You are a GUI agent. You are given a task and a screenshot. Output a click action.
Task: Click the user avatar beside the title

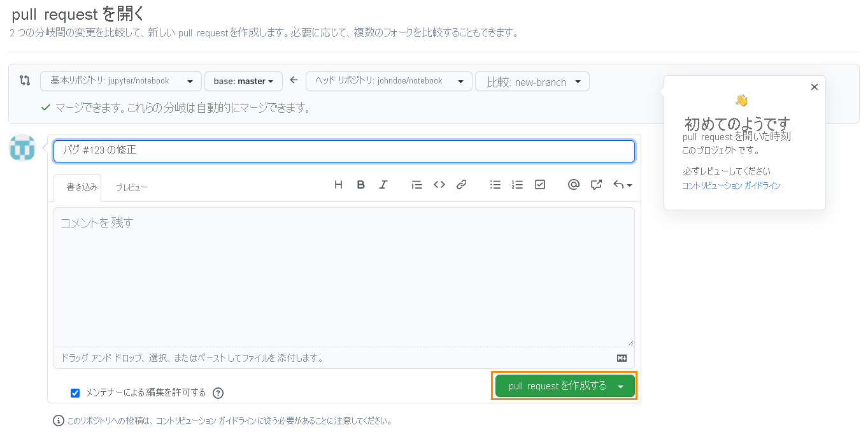[22, 147]
